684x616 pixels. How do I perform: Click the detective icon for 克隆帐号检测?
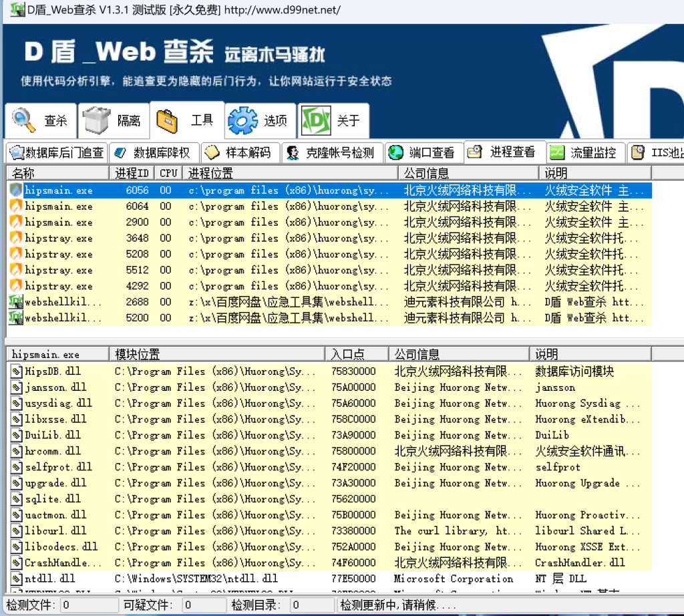[293, 153]
